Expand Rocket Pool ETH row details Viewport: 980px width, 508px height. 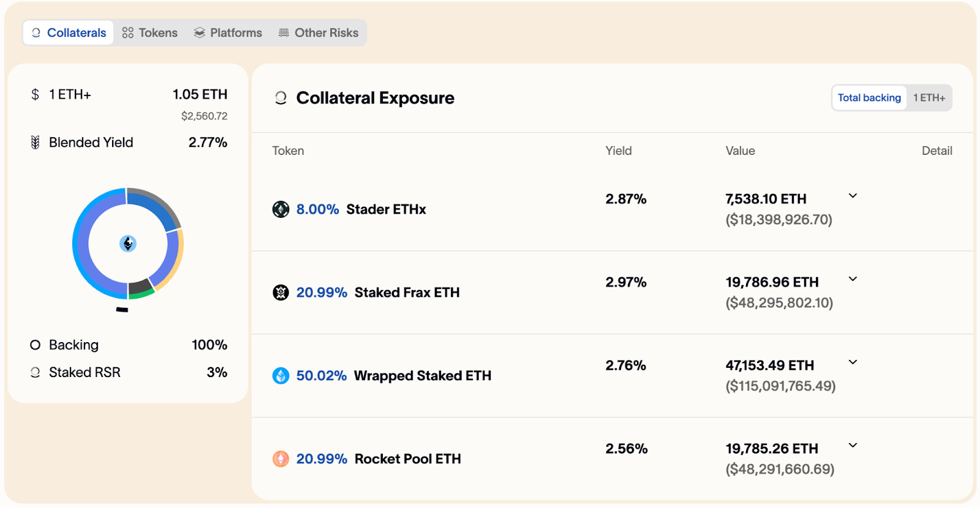click(853, 446)
